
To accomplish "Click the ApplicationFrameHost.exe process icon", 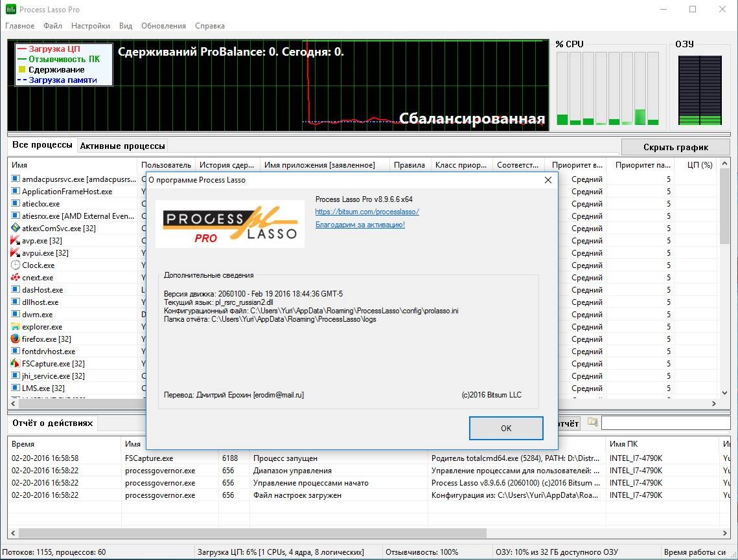I will (15, 192).
